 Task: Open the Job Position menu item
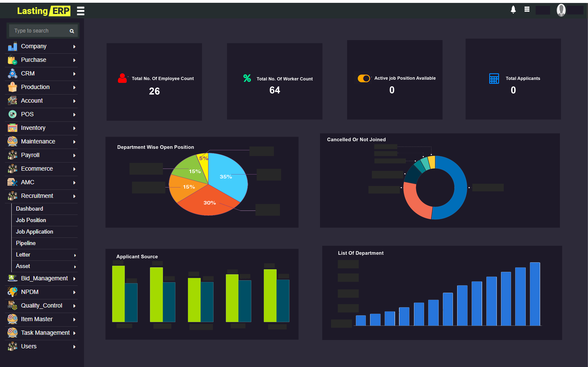tap(31, 220)
